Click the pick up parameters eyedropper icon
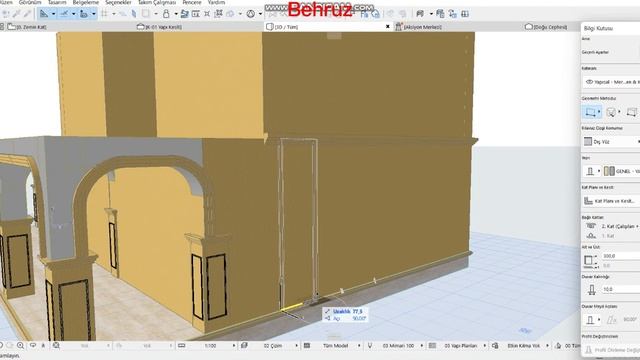 coord(16,14)
